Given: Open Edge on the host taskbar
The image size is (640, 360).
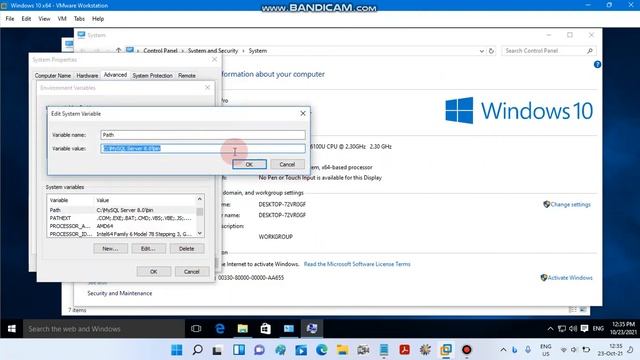Looking at the screenshot, I should [x=322, y=350].
